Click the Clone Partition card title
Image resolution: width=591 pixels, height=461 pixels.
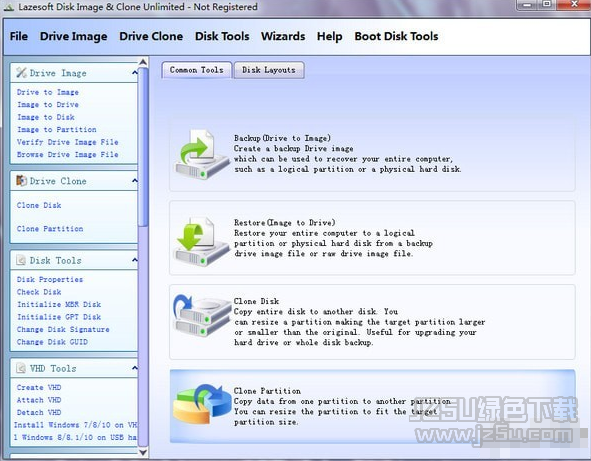[x=267, y=391]
